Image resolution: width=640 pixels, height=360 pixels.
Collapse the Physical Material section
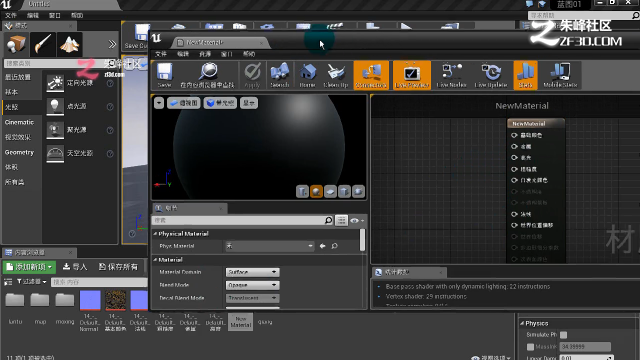click(155, 233)
